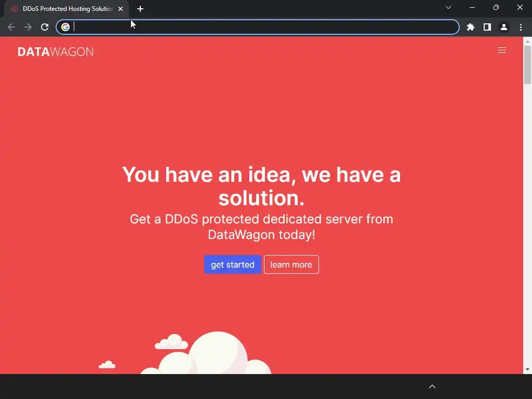Screen dimensions: 532x399
Task: Click the scrollbar up arrow
Action: tap(527, 41)
